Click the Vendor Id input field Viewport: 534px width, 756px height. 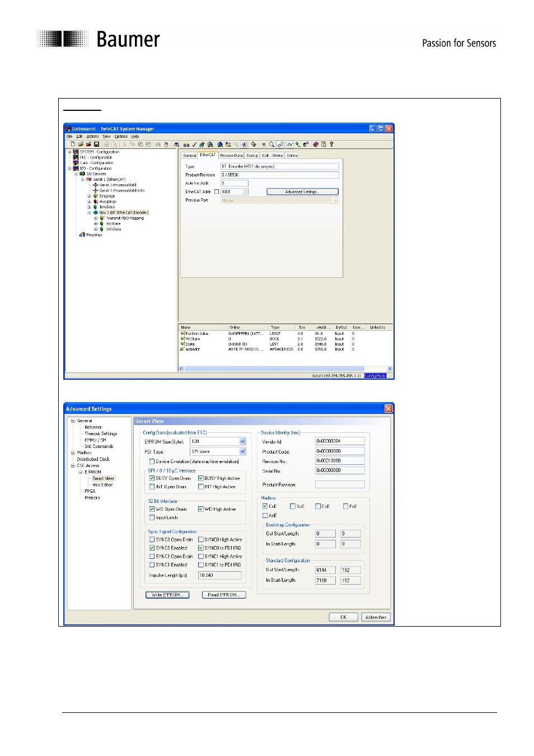(340, 441)
